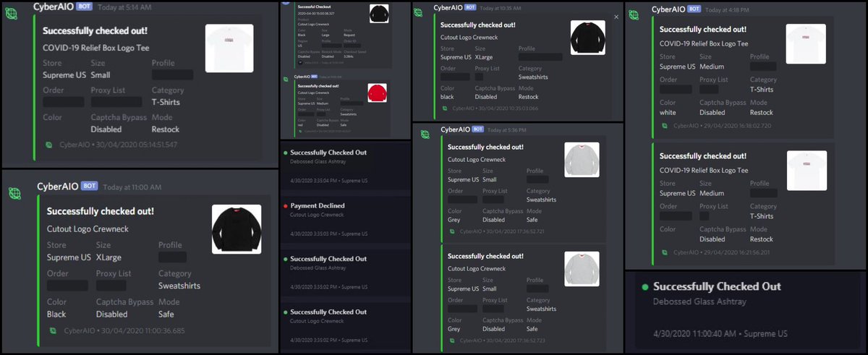
Task: Click the CyberAIO avatar beside the 5:14 AM message
Action: (11, 14)
